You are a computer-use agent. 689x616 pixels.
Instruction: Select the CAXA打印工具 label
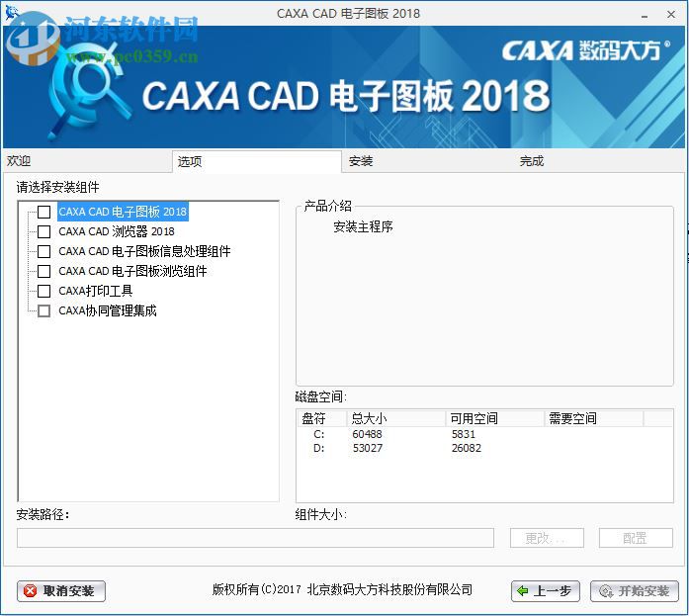(95, 291)
